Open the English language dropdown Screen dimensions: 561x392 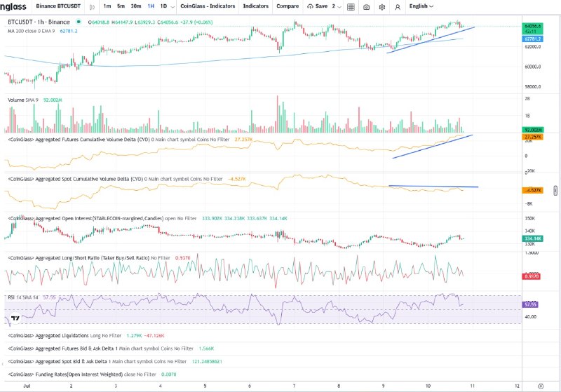tap(421, 6)
